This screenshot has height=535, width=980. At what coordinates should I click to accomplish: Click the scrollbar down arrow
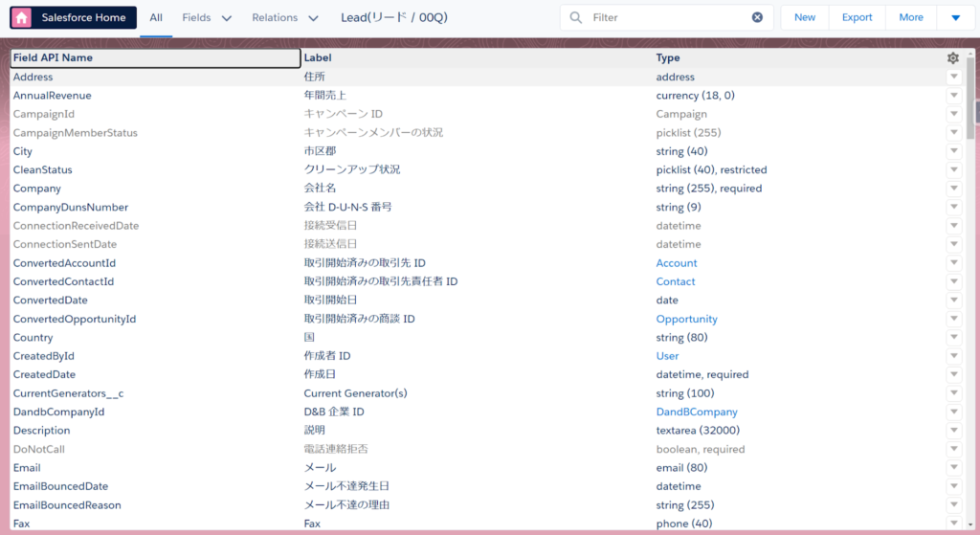pos(970,525)
